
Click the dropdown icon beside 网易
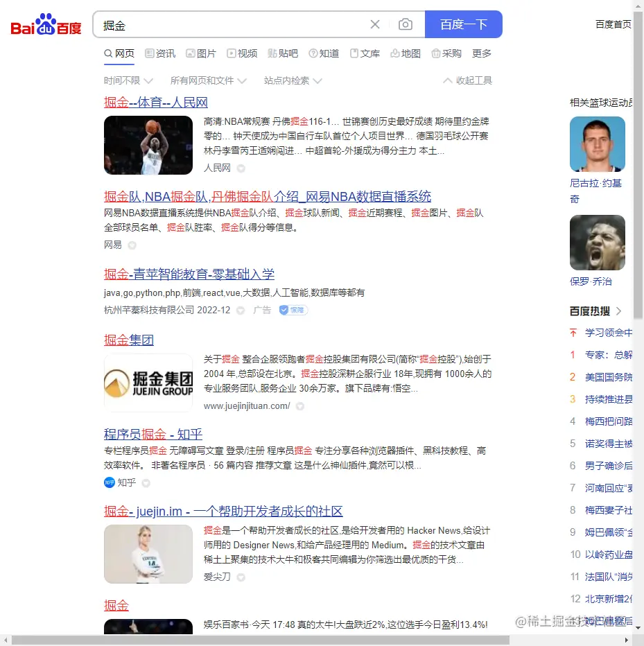(x=132, y=245)
